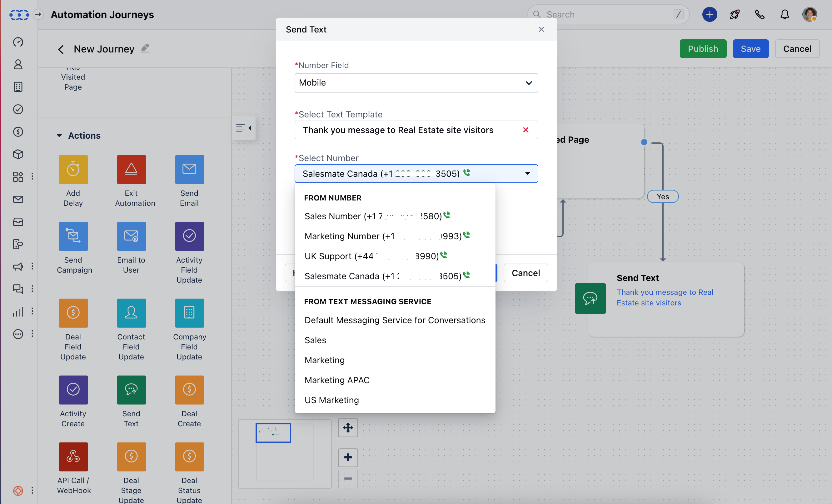832x504 pixels.
Task: Click the pan/move canvas control icon
Action: [348, 428]
